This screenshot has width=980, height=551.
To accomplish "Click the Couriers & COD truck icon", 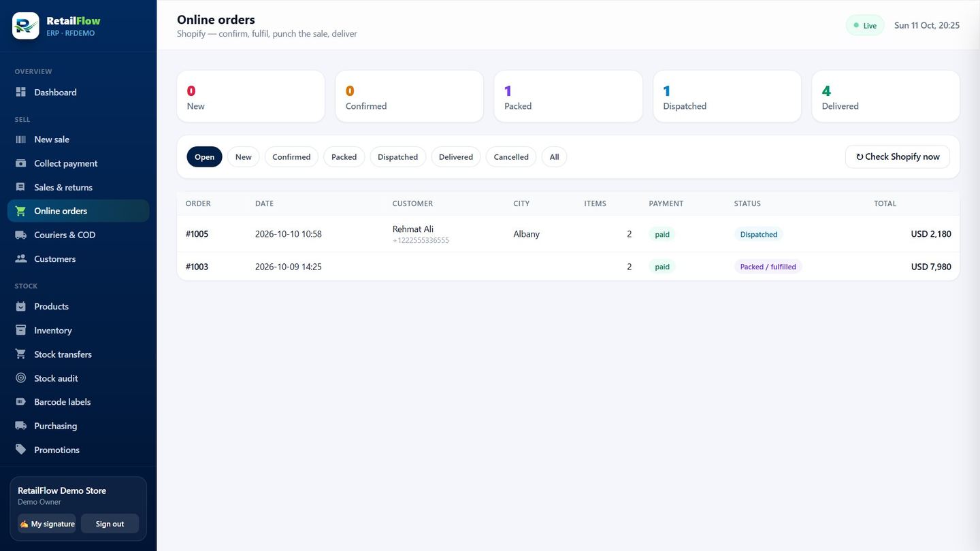I will (21, 235).
